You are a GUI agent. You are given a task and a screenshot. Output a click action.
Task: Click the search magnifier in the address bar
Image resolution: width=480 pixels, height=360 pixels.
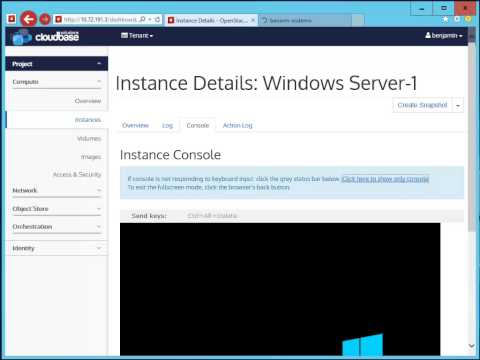[142, 19]
